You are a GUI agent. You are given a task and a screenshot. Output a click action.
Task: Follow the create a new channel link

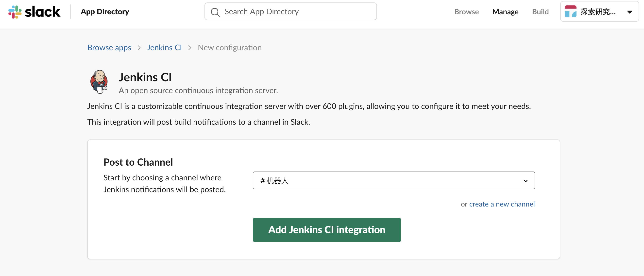click(x=502, y=204)
